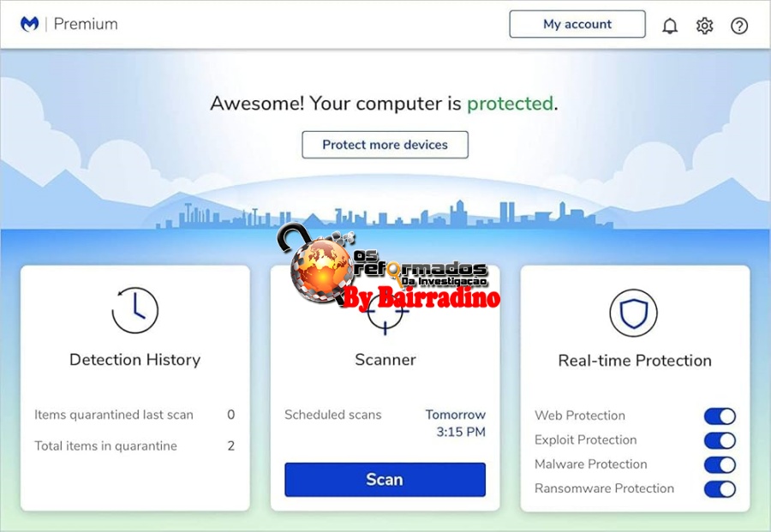
Task: Open the My account button
Action: [x=577, y=24]
